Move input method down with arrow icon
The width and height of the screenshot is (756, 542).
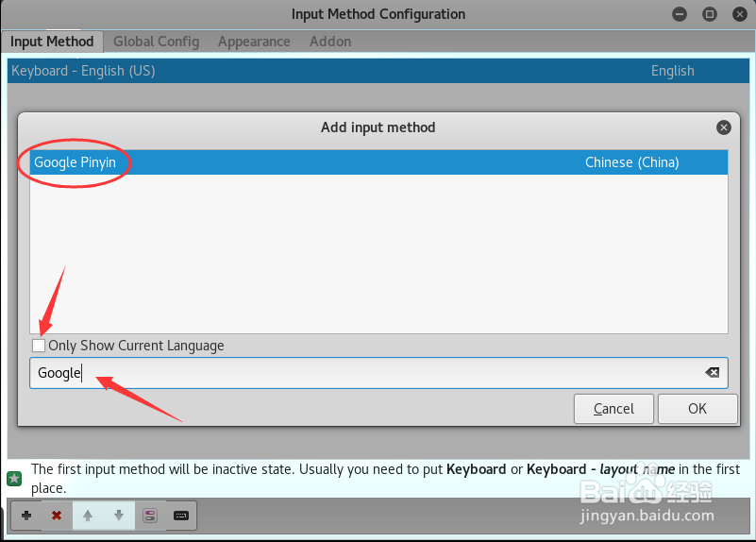[119, 516]
